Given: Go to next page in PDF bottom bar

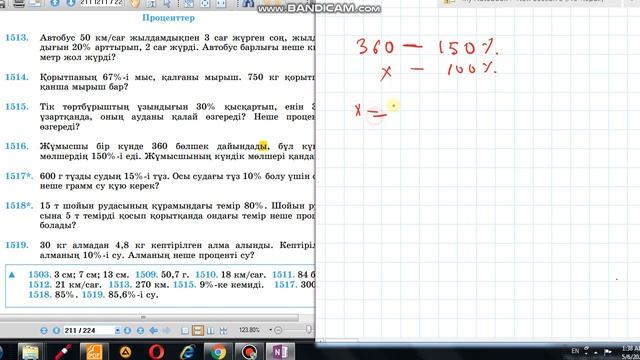Looking at the screenshot, I should click(127, 330).
